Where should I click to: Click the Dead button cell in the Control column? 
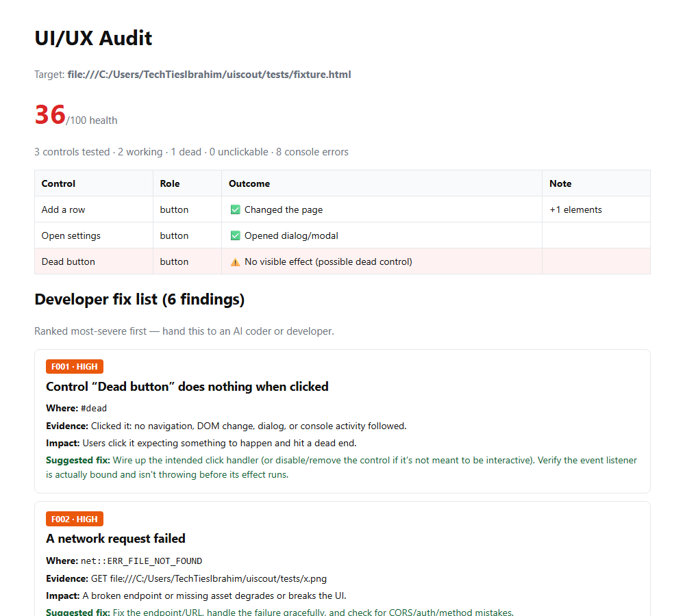[x=94, y=261]
